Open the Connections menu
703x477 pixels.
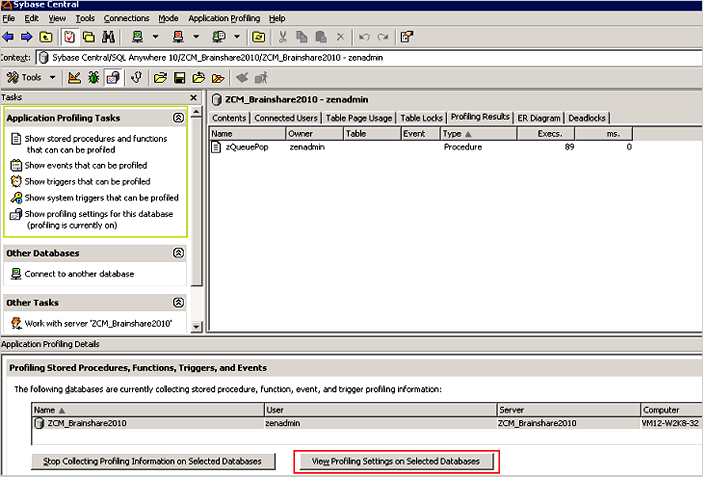point(126,18)
